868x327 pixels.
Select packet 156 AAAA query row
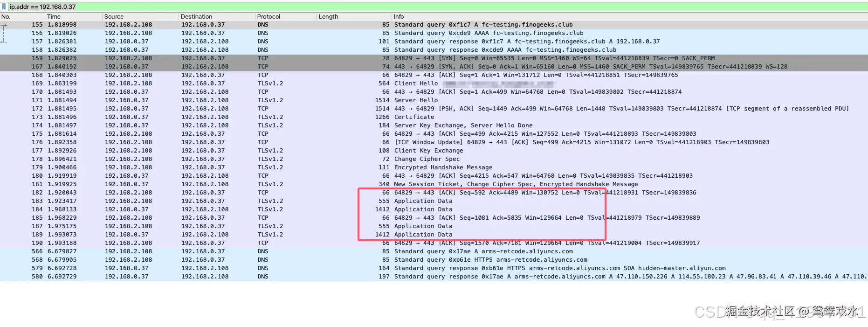tap(434, 33)
